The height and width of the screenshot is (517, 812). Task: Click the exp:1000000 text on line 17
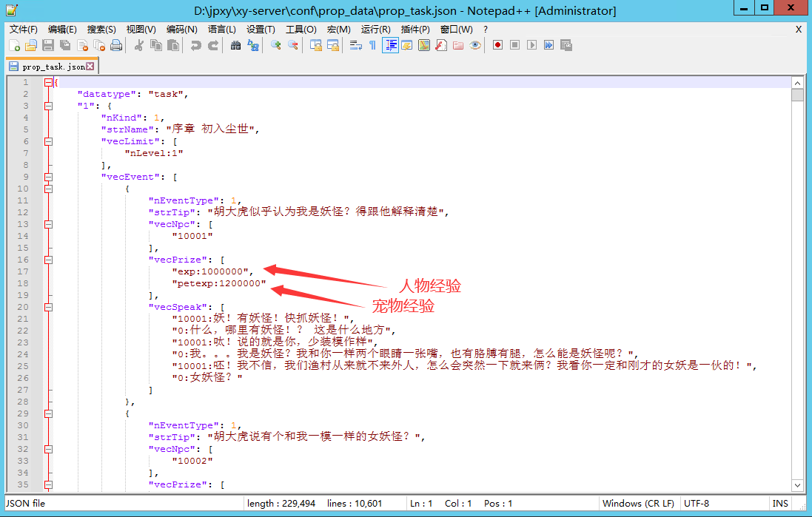point(212,271)
